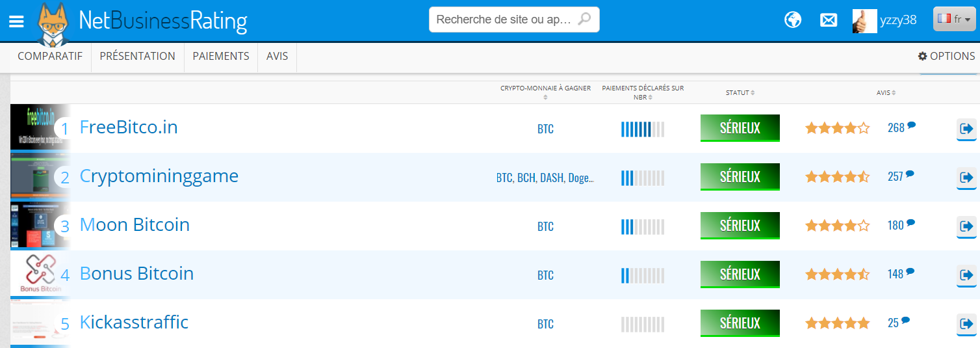Open the Moon Bitcoin site link
The image size is (980, 348).
(135, 225)
